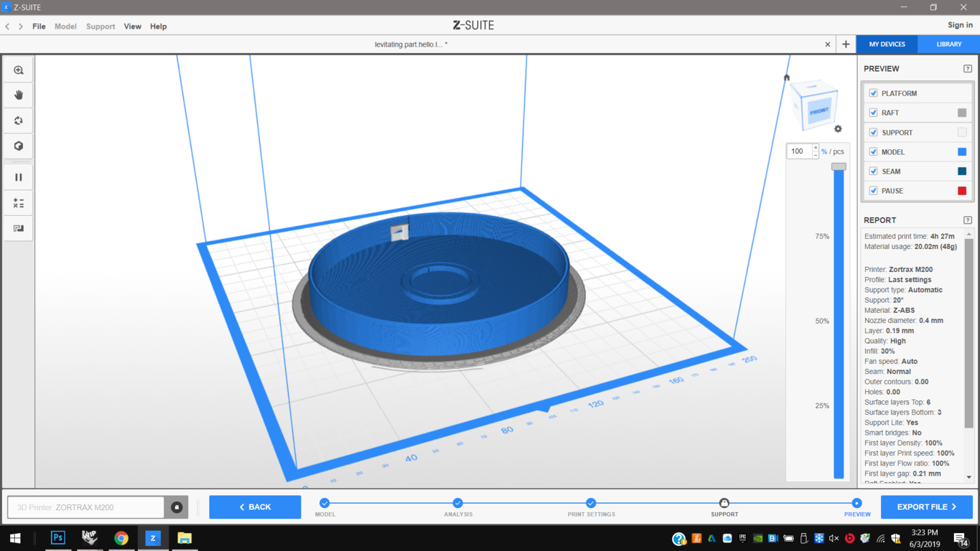This screenshot has width=980, height=551.
Task: Close the levitating.part.hello file tab
Action: point(828,44)
